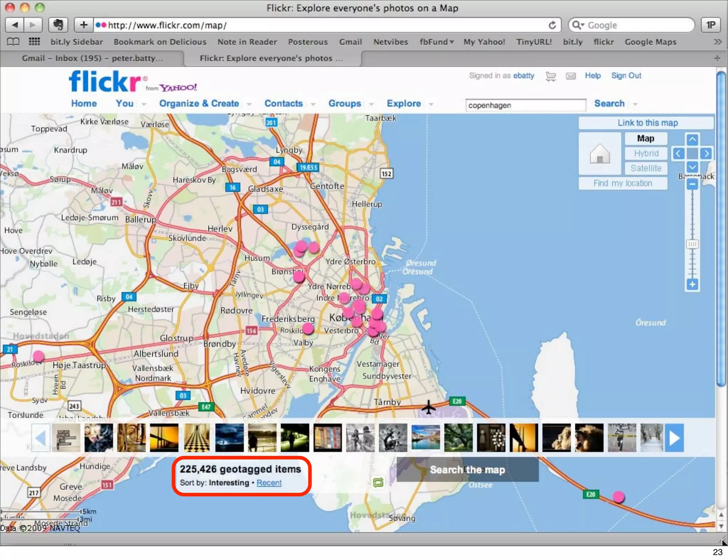Pan the map right with arrow
Image resolution: width=728 pixels, height=560 pixels.
tap(706, 154)
